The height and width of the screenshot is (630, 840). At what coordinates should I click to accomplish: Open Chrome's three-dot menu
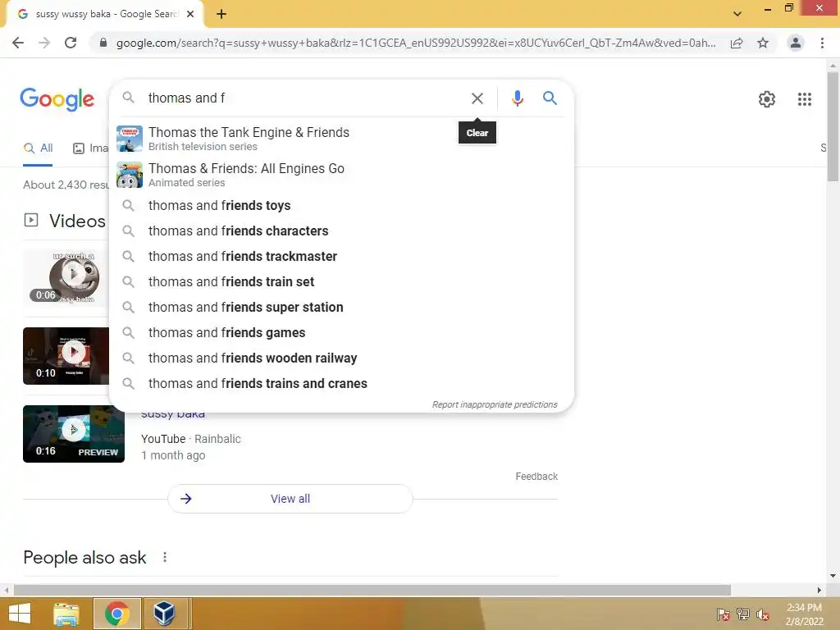(x=822, y=43)
